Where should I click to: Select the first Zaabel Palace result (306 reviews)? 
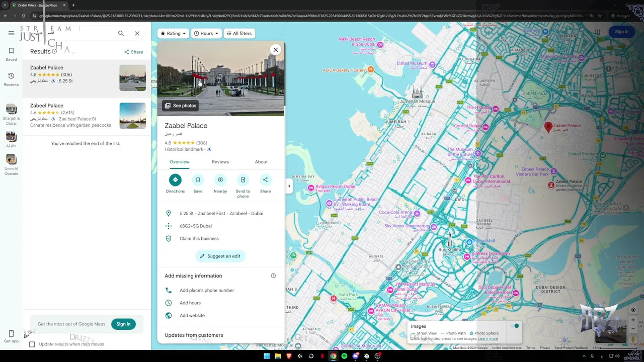pyautogui.click(x=87, y=78)
